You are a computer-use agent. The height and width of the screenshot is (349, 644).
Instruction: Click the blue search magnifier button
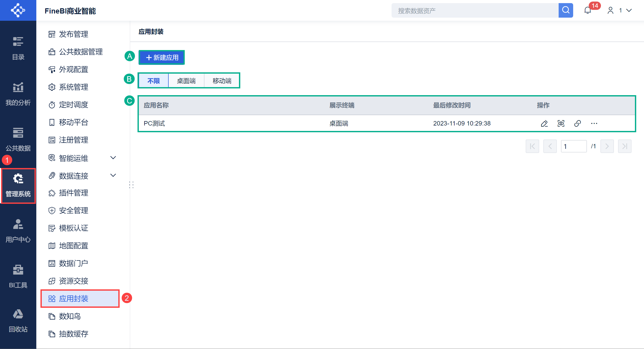(x=566, y=10)
